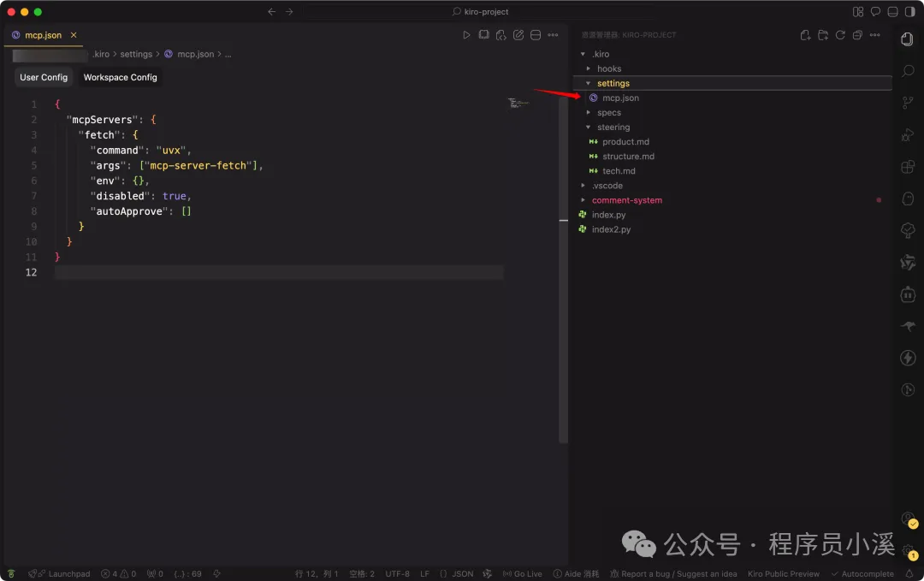The height and width of the screenshot is (581, 924).
Task: Click Report a bug / Suggest an idea
Action: pos(673,573)
